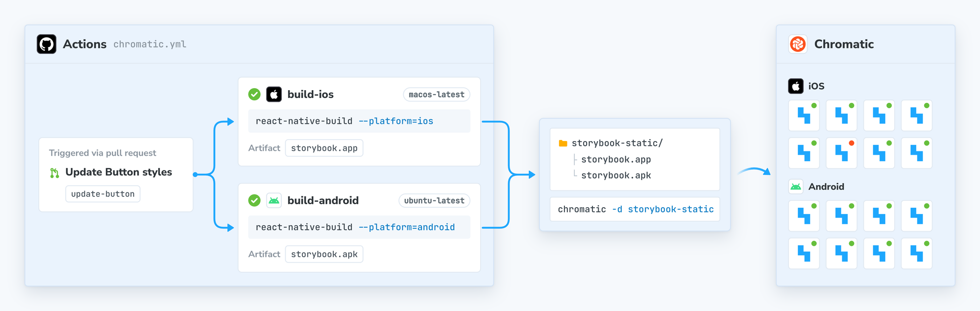Click the green checkmark on build-ios
Screen dimensions: 980x311
click(254, 94)
